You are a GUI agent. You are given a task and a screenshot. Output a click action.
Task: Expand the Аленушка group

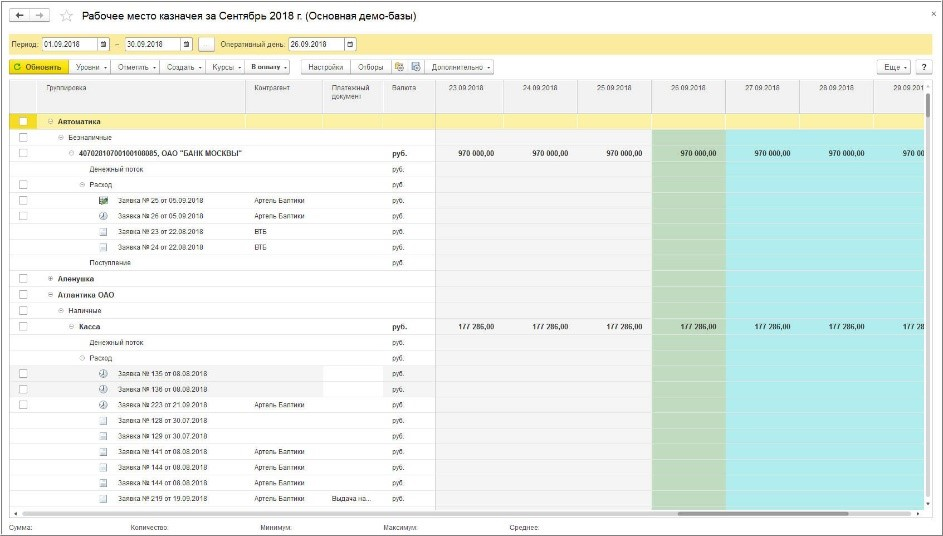click(x=50, y=279)
